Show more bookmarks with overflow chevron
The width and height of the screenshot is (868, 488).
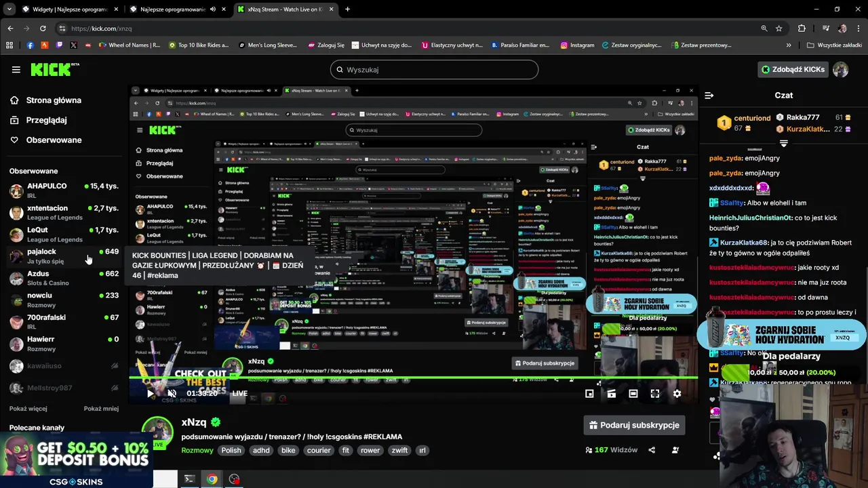click(789, 45)
